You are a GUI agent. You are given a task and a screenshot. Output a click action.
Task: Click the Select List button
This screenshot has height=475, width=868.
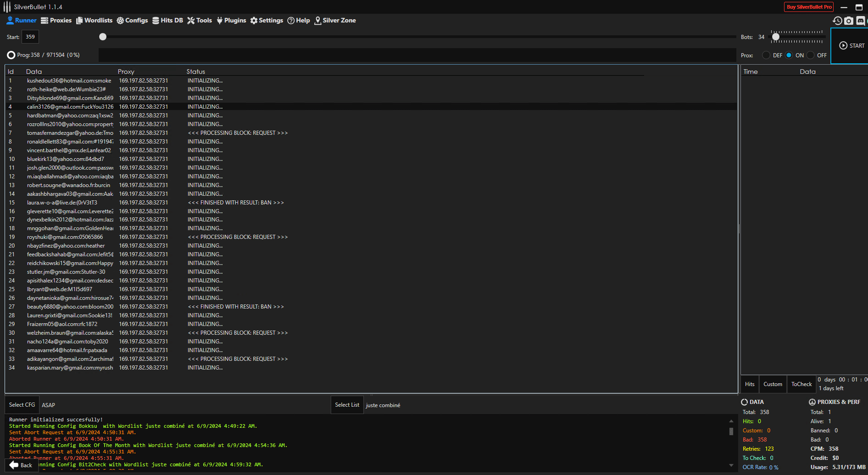click(x=347, y=405)
